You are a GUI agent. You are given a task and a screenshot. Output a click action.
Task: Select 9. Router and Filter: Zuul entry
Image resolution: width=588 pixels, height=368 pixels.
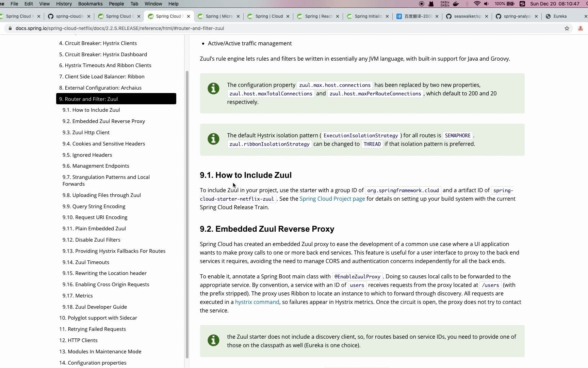[116, 99]
